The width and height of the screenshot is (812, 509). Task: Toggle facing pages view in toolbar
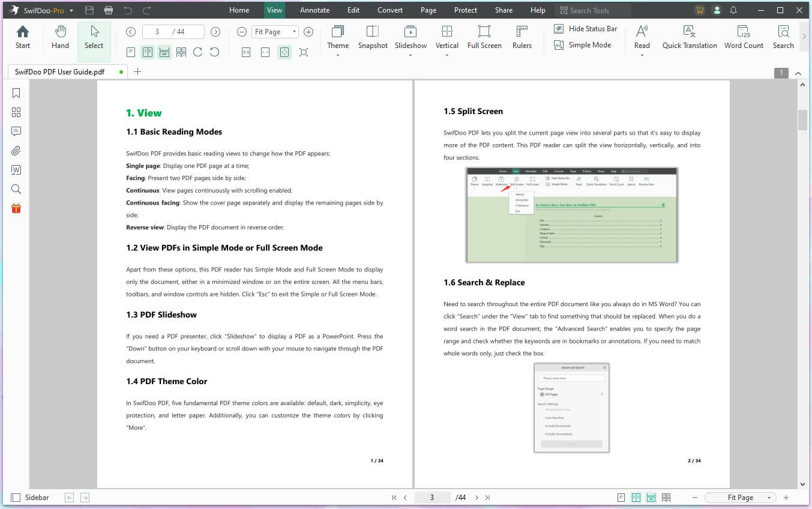(148, 52)
